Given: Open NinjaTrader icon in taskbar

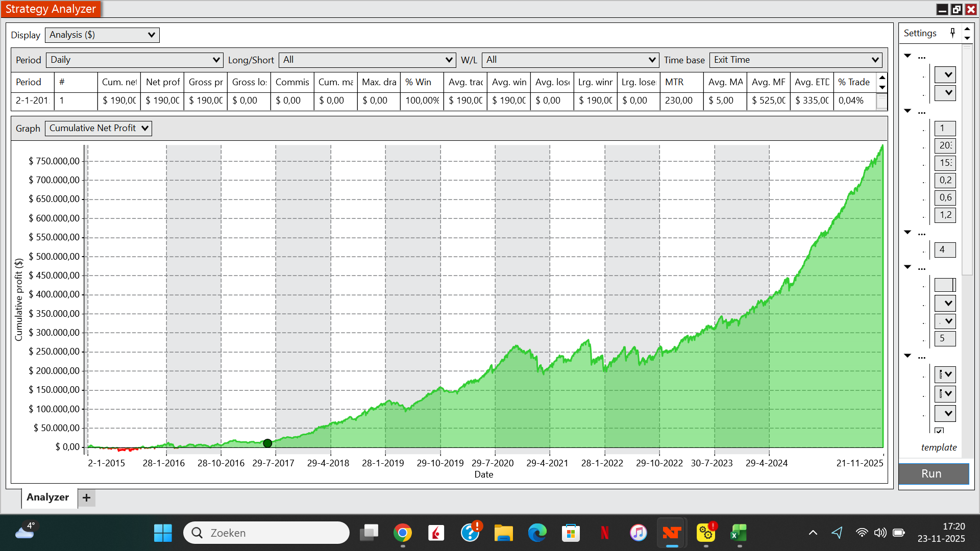Looking at the screenshot, I should pos(672,533).
